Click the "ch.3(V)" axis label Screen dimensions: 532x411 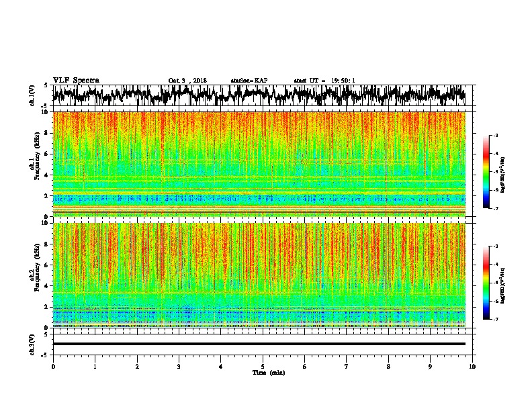pos(32,345)
